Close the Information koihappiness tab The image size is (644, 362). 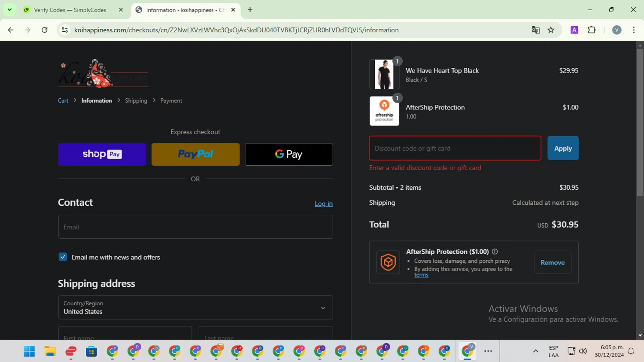coord(233,10)
